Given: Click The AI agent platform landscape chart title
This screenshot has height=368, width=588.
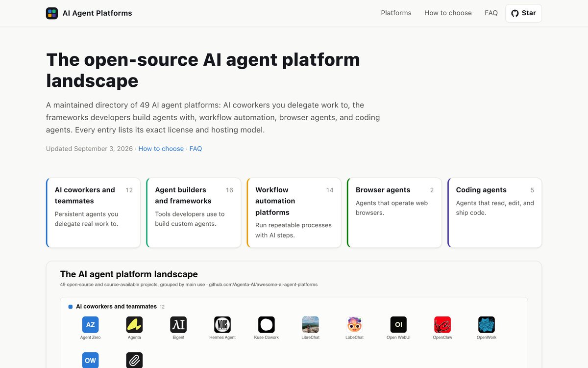Looking at the screenshot, I should click(x=129, y=274).
